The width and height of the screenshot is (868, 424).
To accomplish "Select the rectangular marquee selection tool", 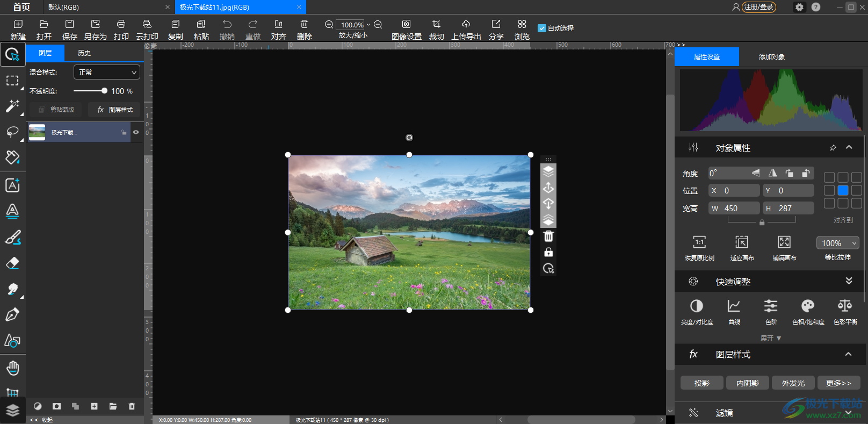I will click(x=12, y=81).
